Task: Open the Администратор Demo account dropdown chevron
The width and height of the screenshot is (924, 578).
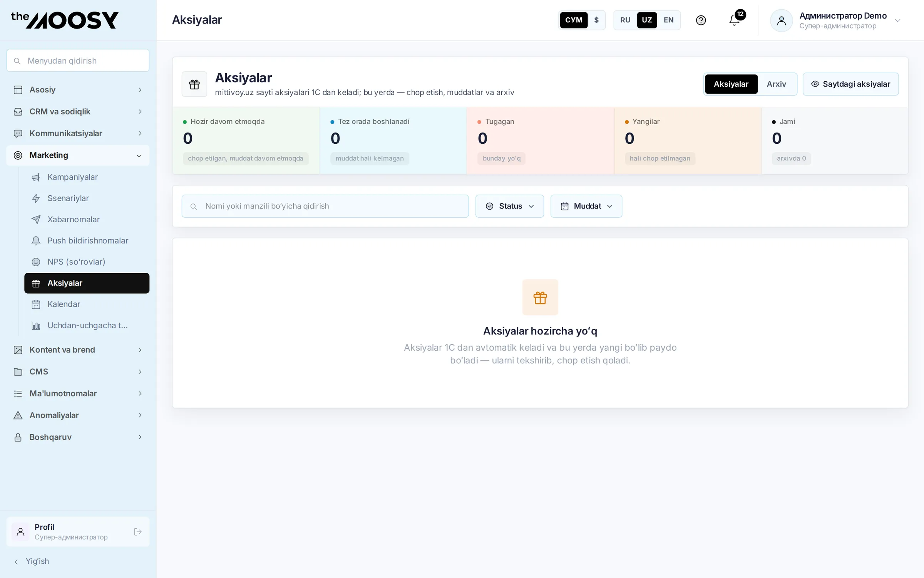Action: 897,20
